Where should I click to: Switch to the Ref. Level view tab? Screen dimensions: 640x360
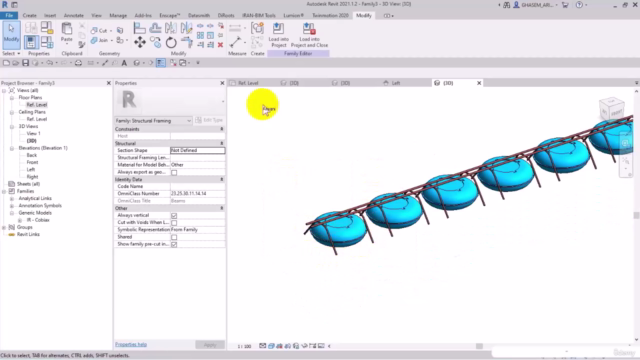(248, 83)
